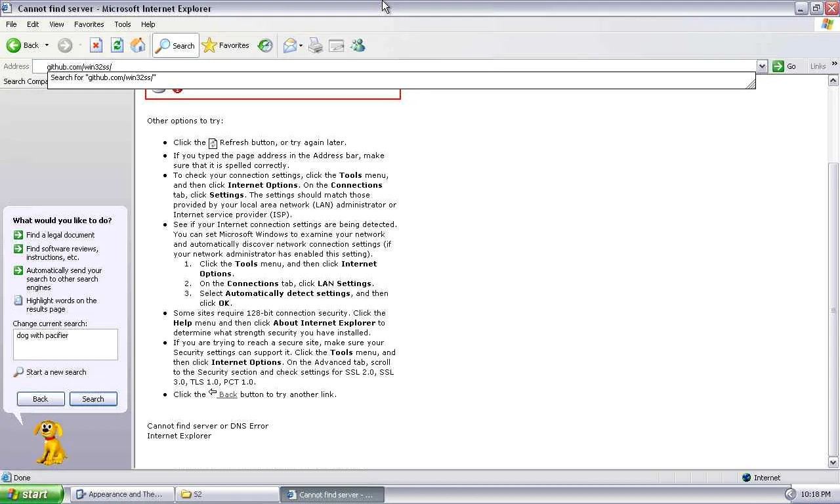Click the magnifier icon for Start a new search
The height and width of the screenshot is (504, 840).
click(x=18, y=372)
